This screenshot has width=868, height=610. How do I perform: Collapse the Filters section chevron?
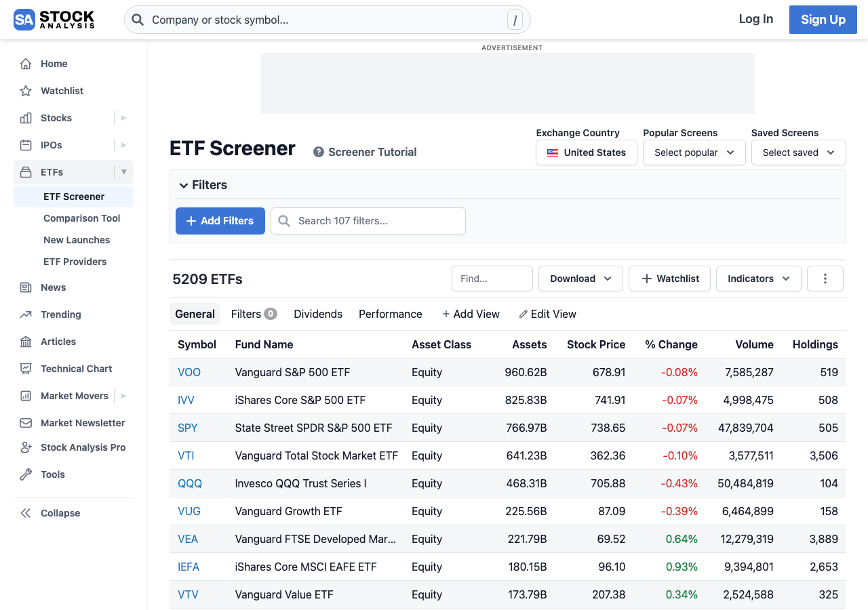183,185
